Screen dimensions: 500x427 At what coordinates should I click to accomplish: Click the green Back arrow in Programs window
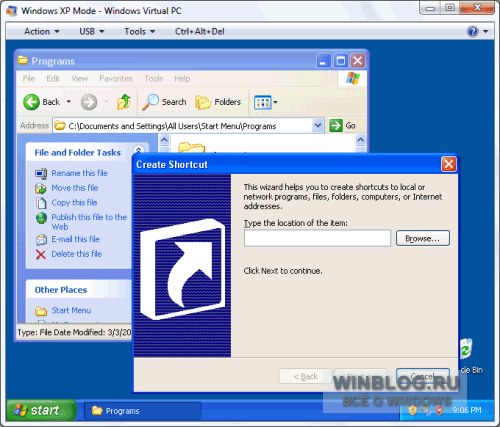pyautogui.click(x=31, y=102)
